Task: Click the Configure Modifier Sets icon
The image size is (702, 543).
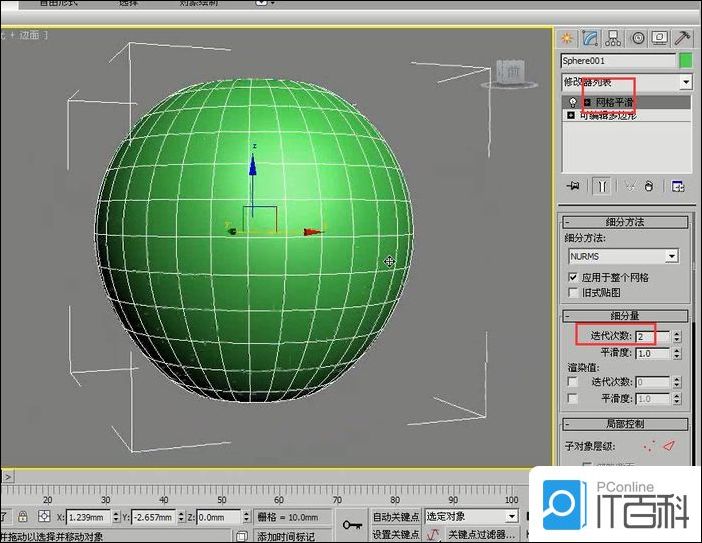Action: click(677, 186)
